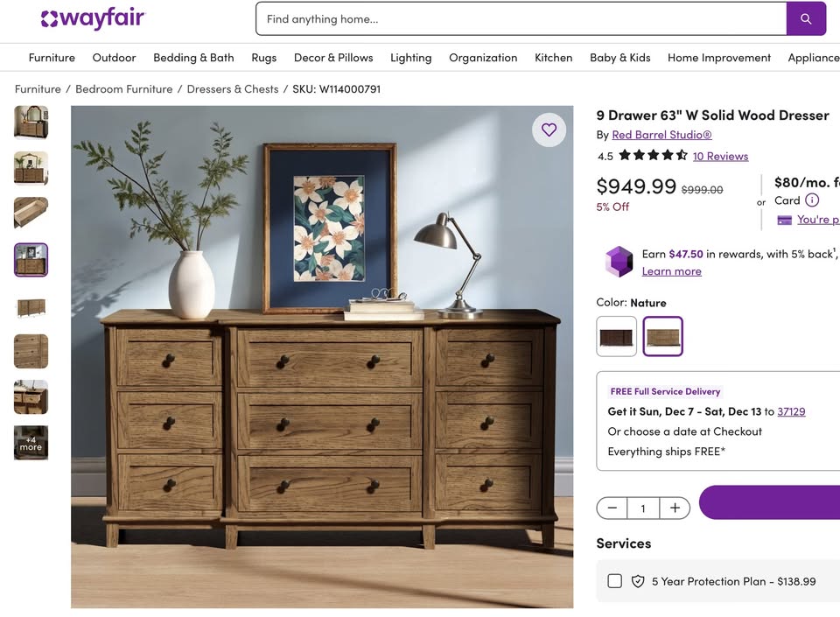Click the purple search magnifier button
The width and height of the screenshot is (840, 617).
pyautogui.click(x=806, y=18)
